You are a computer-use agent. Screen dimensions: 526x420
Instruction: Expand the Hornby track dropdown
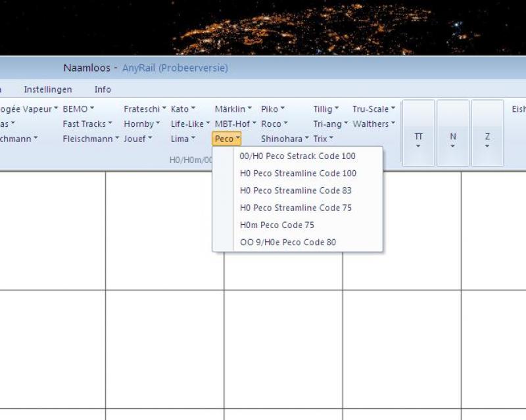coord(141,124)
